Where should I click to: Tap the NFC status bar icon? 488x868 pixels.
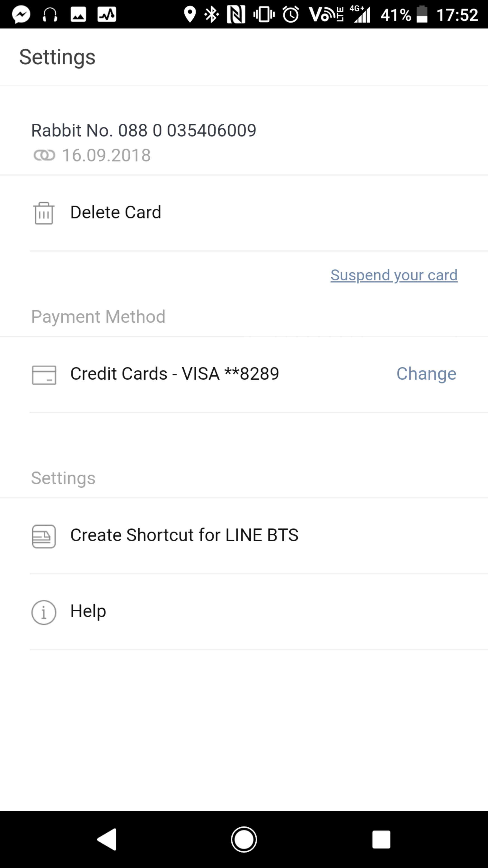(x=236, y=15)
